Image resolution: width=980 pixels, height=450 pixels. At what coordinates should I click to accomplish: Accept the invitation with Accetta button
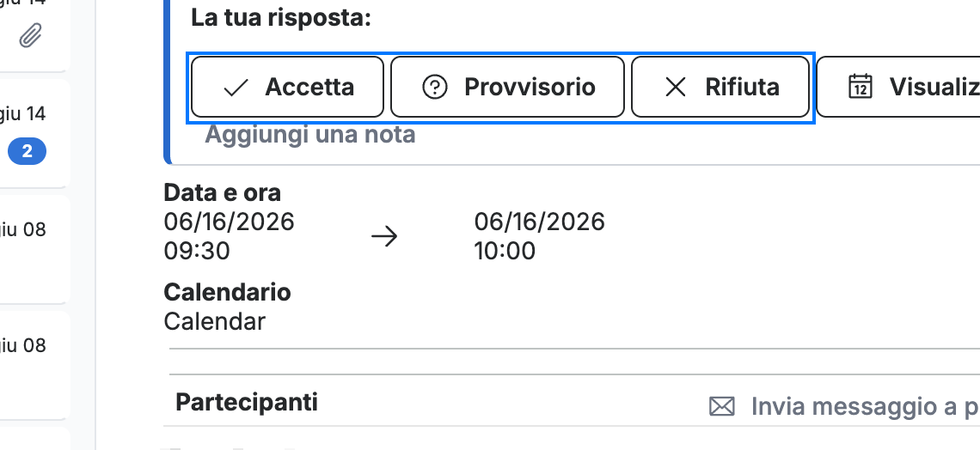(287, 87)
